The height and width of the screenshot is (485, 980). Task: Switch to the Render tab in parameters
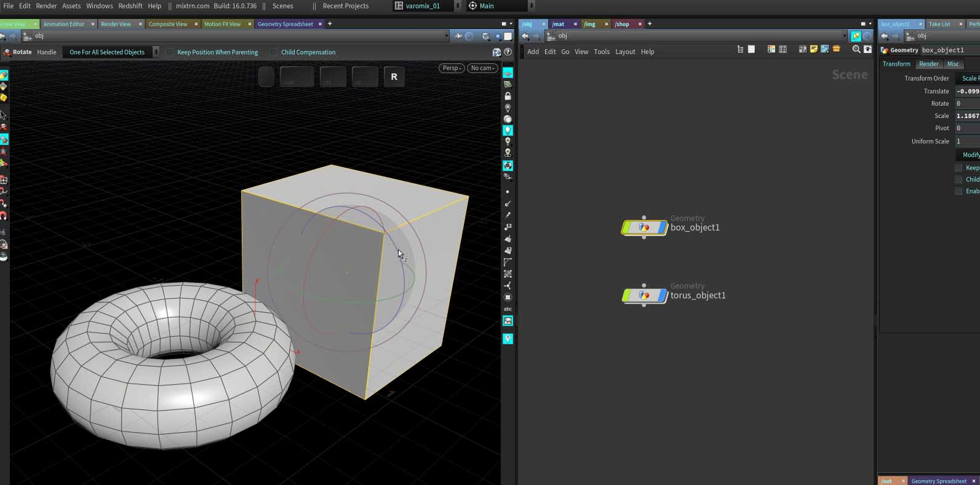(x=928, y=64)
